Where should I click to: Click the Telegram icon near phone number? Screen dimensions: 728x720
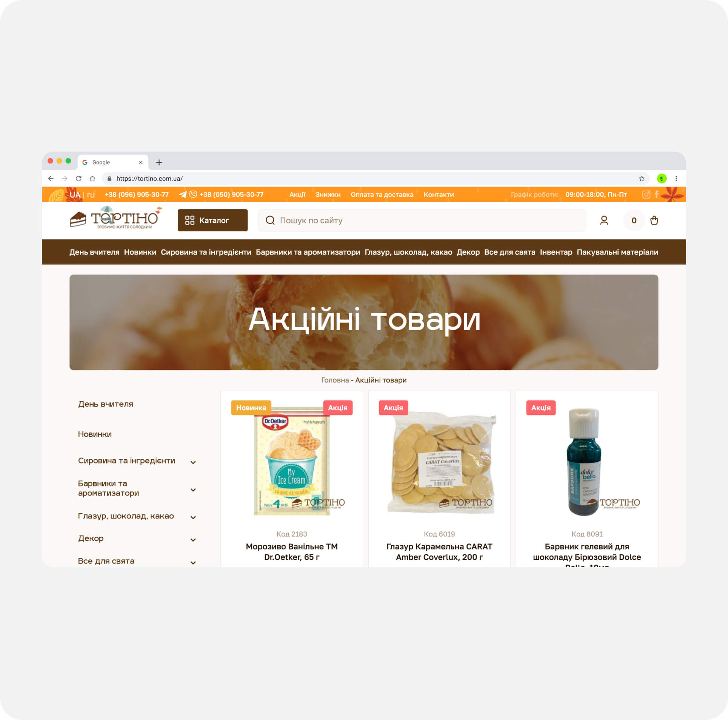click(183, 195)
